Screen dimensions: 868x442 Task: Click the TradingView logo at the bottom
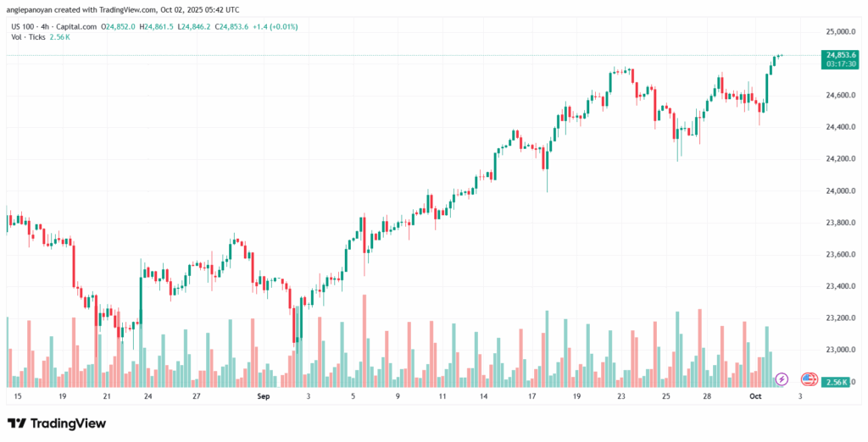[x=57, y=423]
